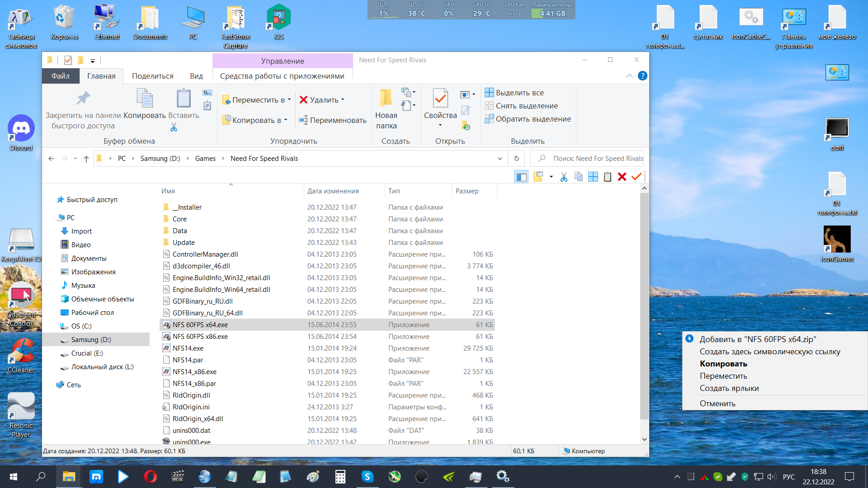Click the orange checkmark properties icon

pos(637,177)
